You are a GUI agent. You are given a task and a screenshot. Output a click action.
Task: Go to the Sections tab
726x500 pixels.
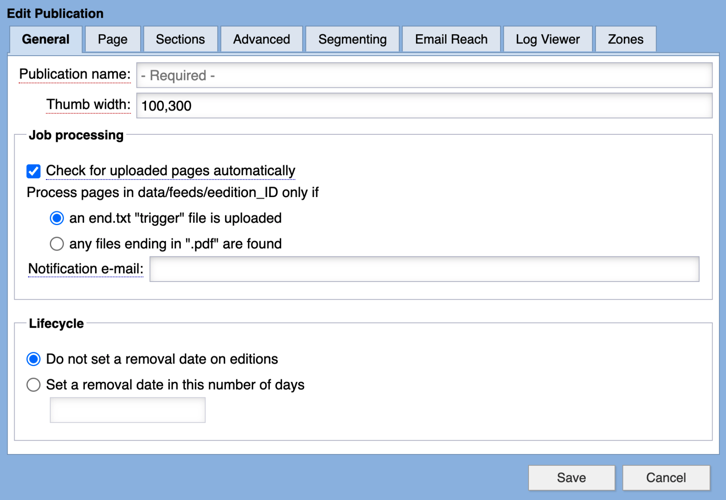coord(180,39)
